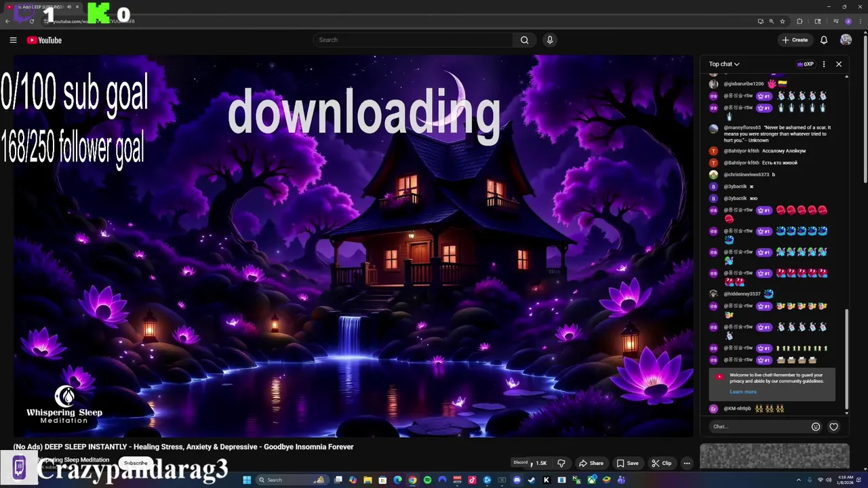Click the Windows taskbar Search box

click(x=291, y=480)
